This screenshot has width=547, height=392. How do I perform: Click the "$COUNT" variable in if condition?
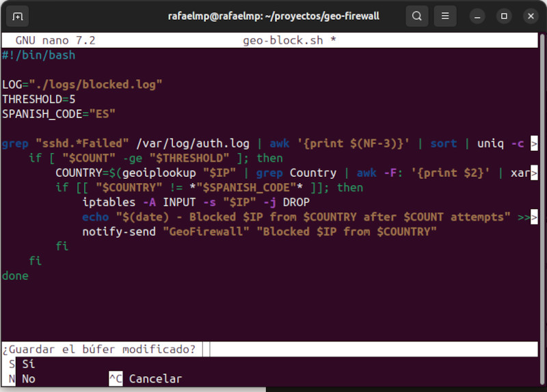(x=89, y=158)
